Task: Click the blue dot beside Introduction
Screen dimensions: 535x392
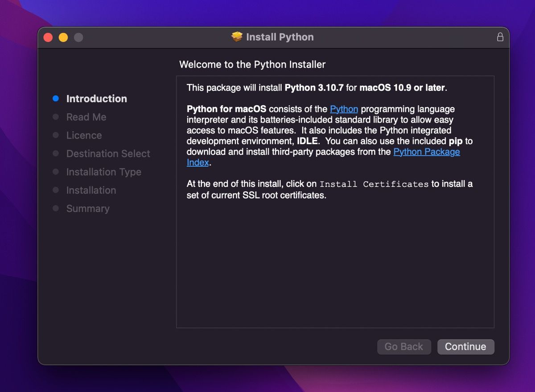Action: pyautogui.click(x=55, y=98)
